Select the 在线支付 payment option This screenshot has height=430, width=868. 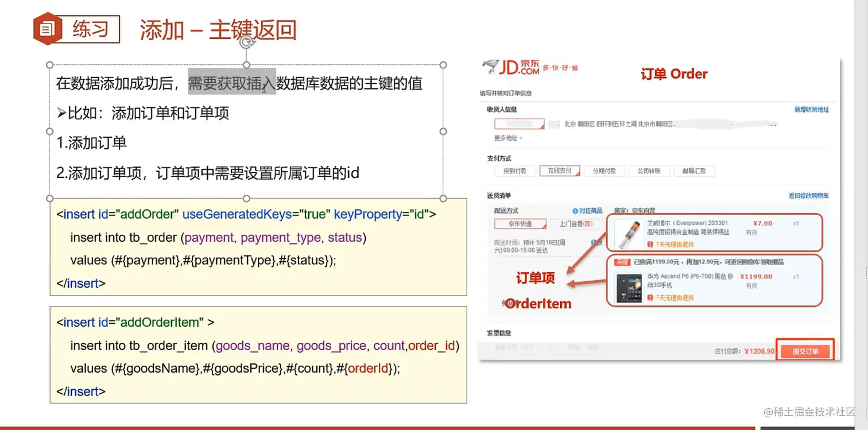[x=560, y=171]
